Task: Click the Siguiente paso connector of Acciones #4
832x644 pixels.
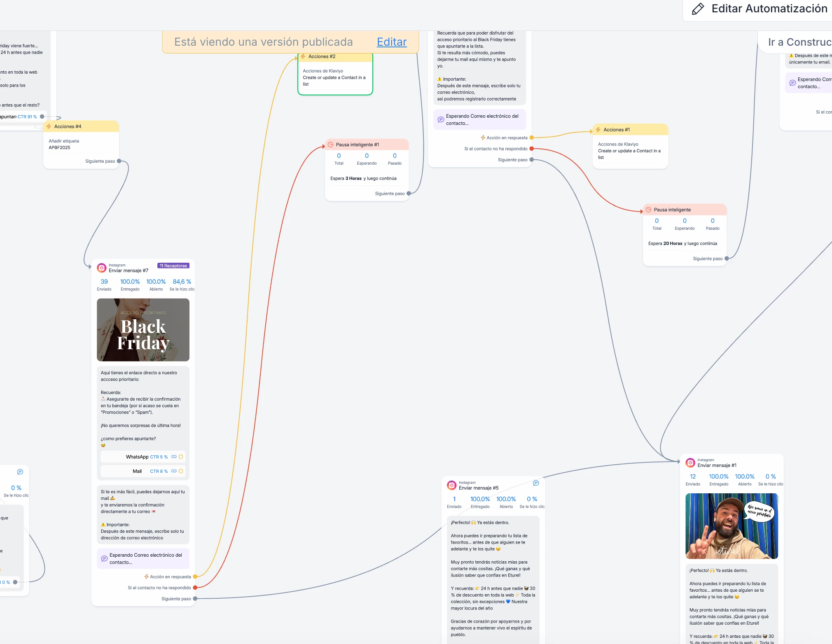Action: tap(119, 161)
